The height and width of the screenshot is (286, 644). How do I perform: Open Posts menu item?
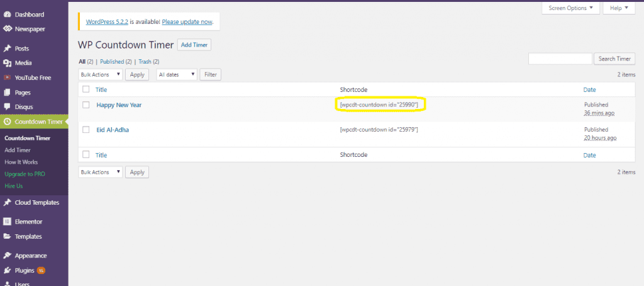pyautogui.click(x=22, y=49)
